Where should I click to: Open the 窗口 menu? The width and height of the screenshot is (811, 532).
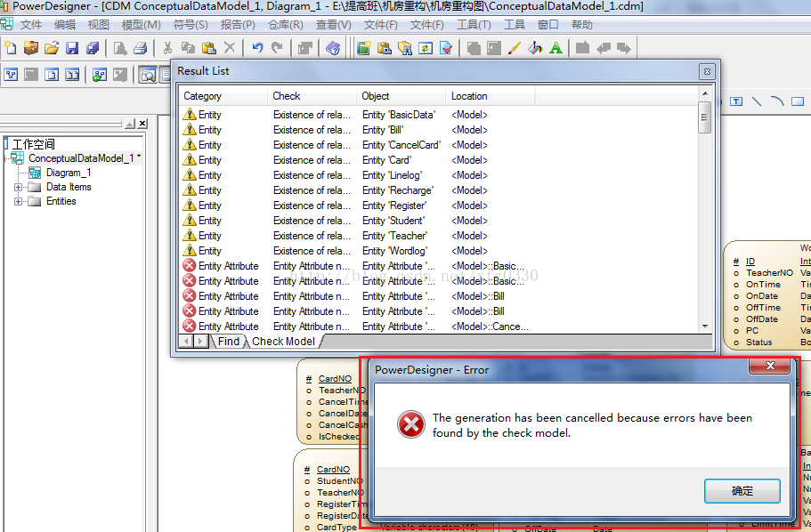pyautogui.click(x=547, y=25)
